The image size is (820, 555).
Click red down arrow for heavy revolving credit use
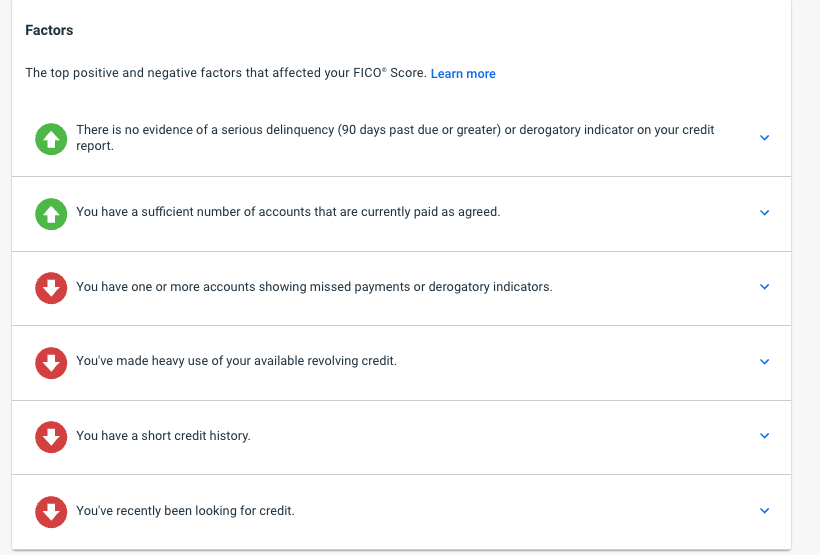tap(51, 363)
